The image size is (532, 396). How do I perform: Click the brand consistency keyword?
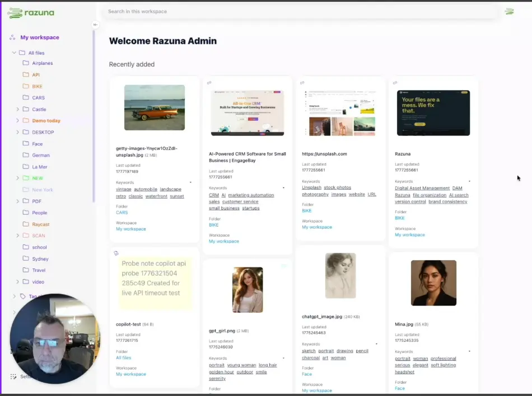point(448,201)
